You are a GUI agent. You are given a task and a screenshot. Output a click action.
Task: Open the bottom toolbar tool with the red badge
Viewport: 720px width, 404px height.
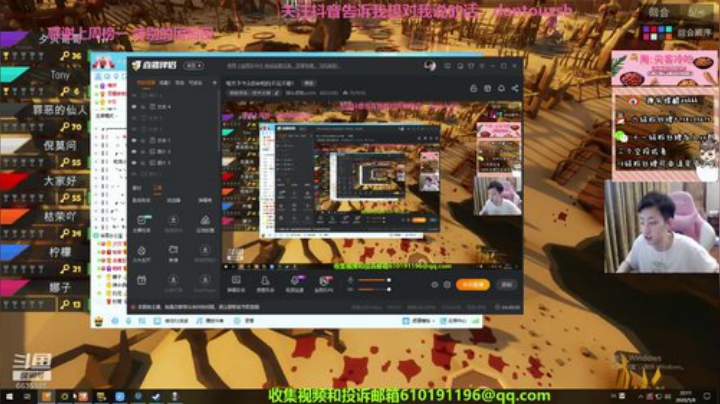click(x=324, y=284)
